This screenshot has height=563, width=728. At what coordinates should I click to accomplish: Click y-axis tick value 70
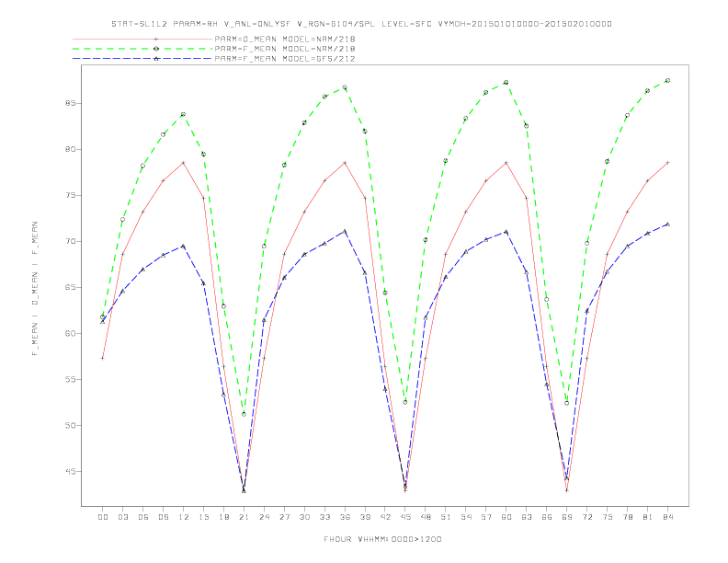point(71,242)
